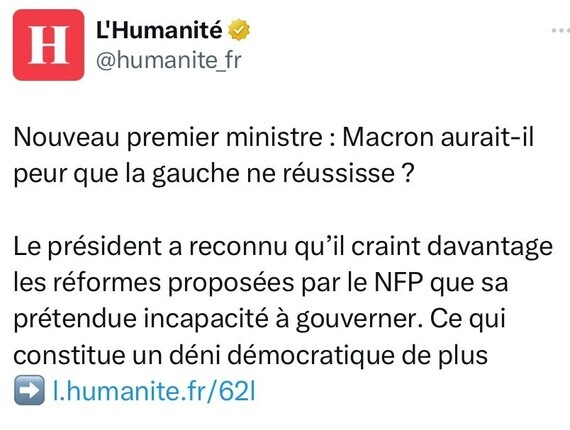
Task: Open the three-dot more options menu
Action: point(561,31)
